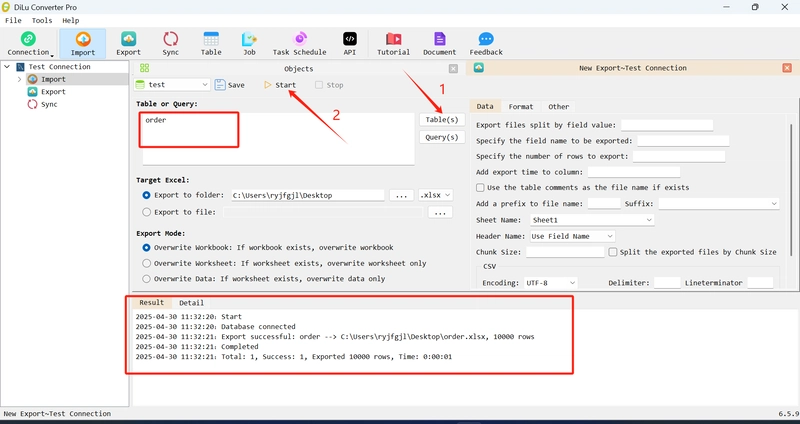Open the Connection button dropdown arrow
This screenshot has width=800, height=424.
[52, 55]
